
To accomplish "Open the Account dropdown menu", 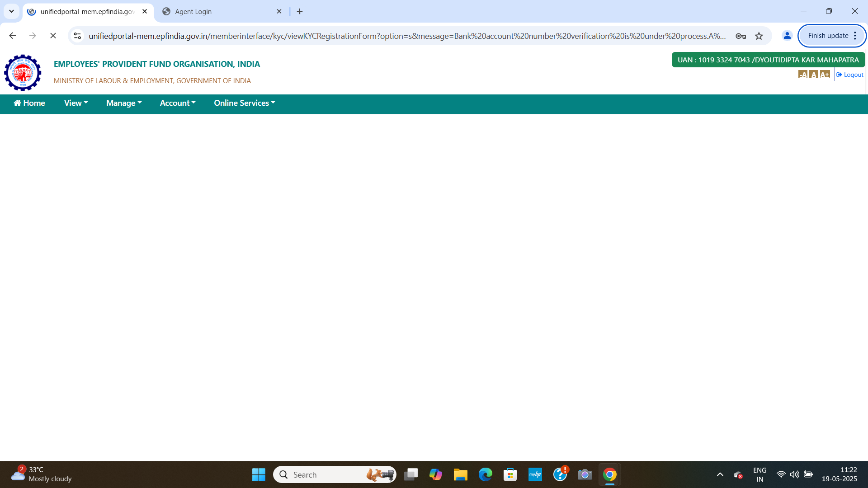I will (177, 103).
